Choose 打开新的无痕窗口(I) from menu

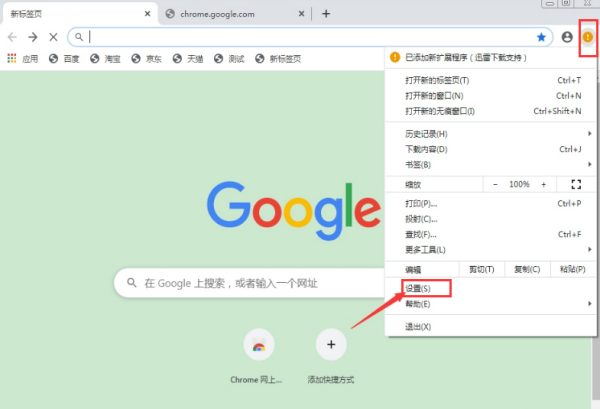point(491,111)
